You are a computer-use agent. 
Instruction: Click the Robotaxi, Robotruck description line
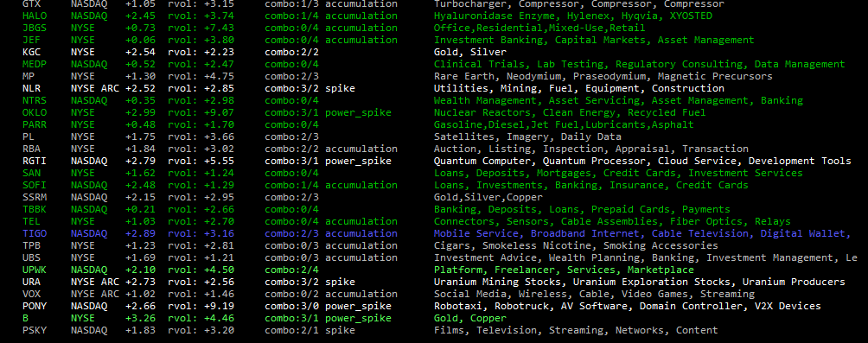coord(627,307)
